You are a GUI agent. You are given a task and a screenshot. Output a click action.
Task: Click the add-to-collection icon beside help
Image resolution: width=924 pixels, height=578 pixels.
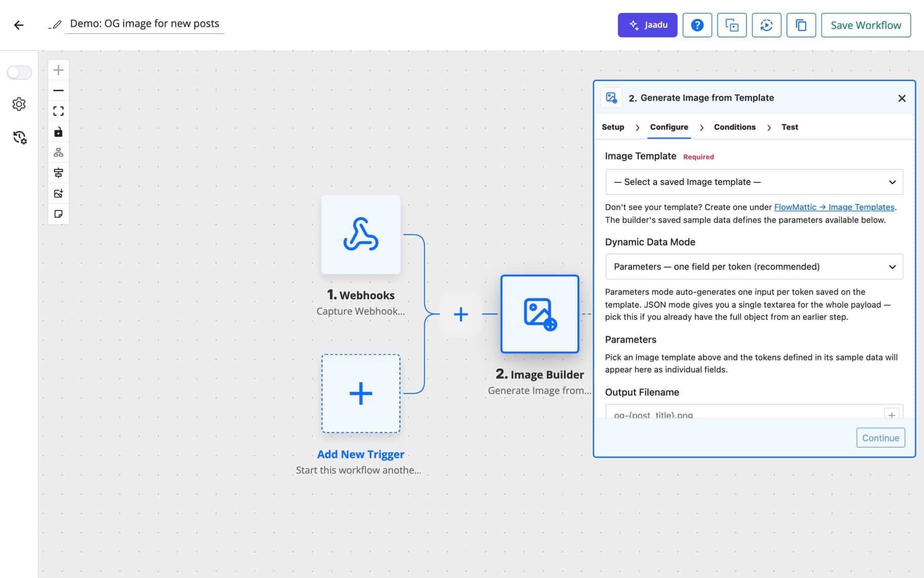tap(731, 25)
